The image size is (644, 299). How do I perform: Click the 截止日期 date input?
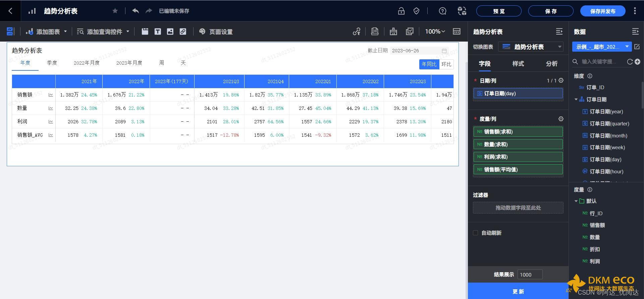[x=419, y=51]
